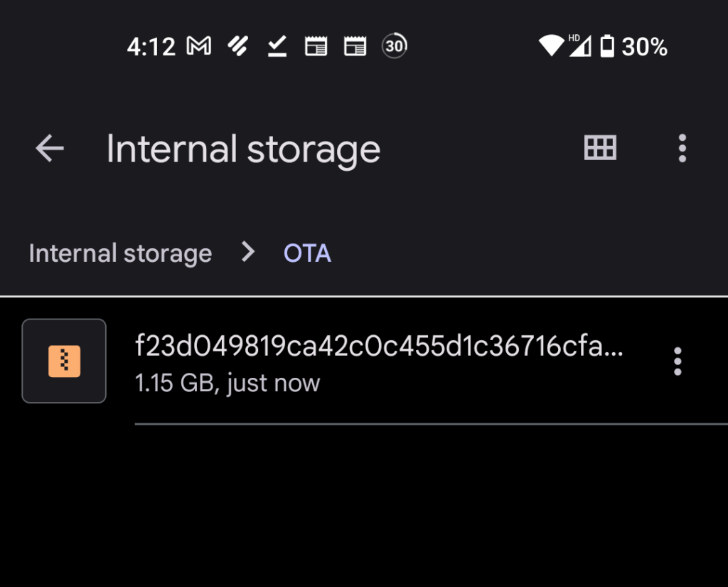Expand the breadcrumb chevron arrow
This screenshot has height=587, width=728.
(248, 252)
